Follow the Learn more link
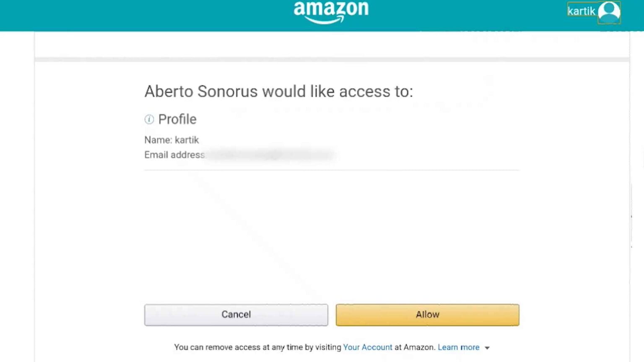This screenshot has width=644, height=362. (x=458, y=347)
